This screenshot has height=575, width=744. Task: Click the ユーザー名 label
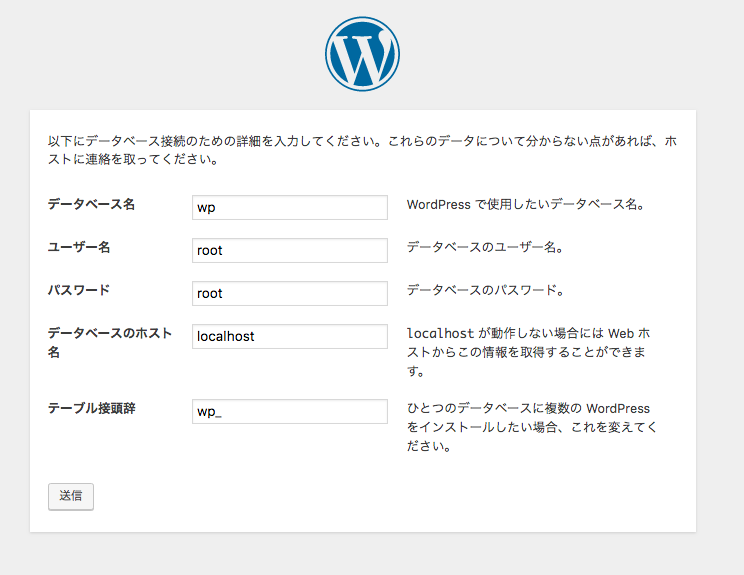click(79, 247)
